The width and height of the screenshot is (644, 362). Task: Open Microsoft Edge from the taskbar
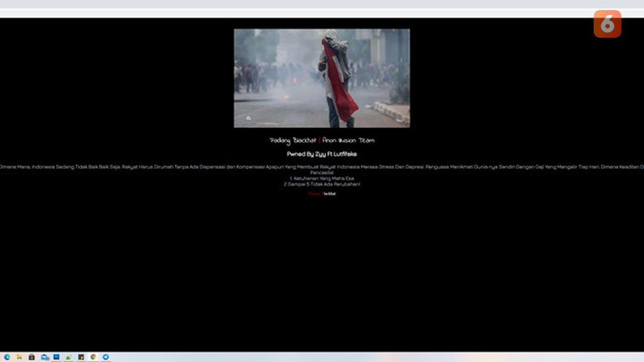(x=7, y=357)
